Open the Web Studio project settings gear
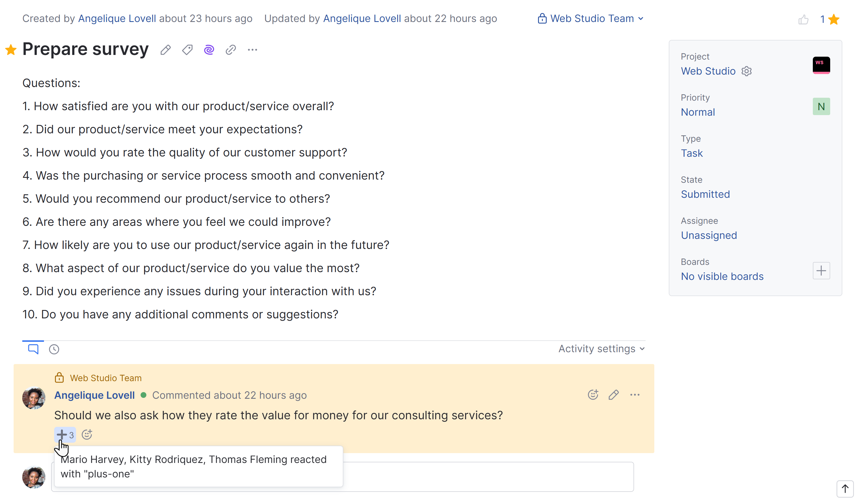Viewport: 862px width, 504px height. [x=746, y=71]
